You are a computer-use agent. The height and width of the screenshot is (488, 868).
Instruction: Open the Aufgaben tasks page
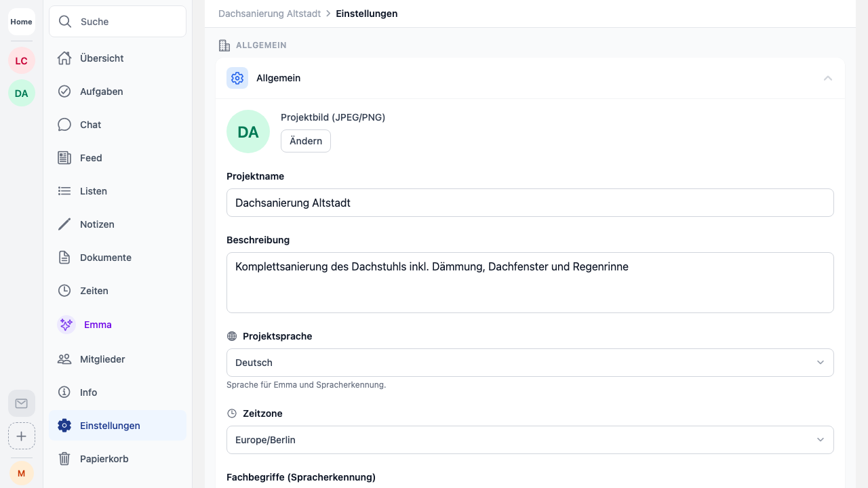pos(101,91)
